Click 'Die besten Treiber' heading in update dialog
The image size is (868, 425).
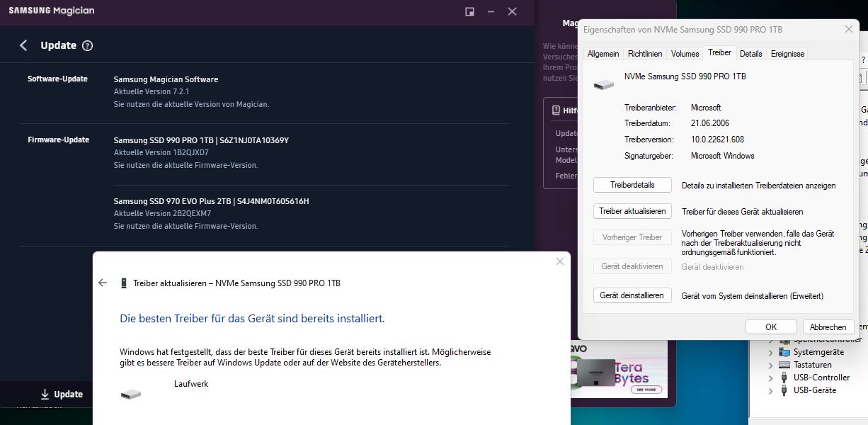pos(252,319)
